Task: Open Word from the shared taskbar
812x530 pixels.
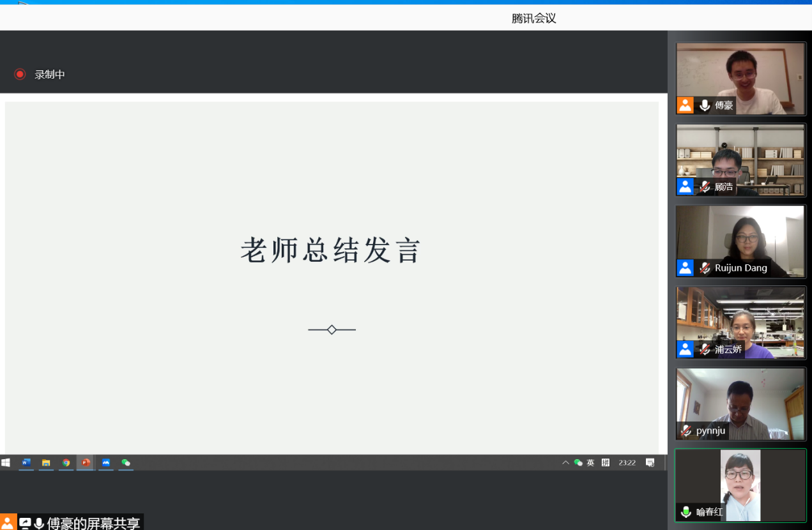Action: pos(26,462)
